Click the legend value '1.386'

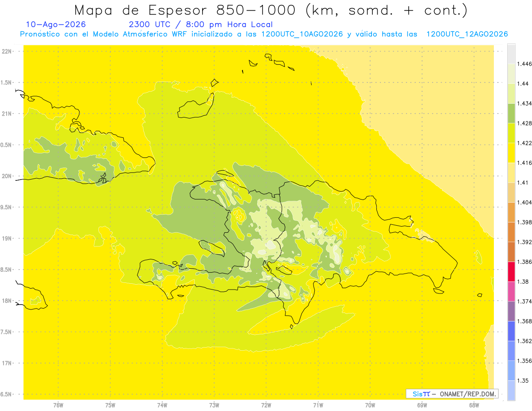coord(524,262)
